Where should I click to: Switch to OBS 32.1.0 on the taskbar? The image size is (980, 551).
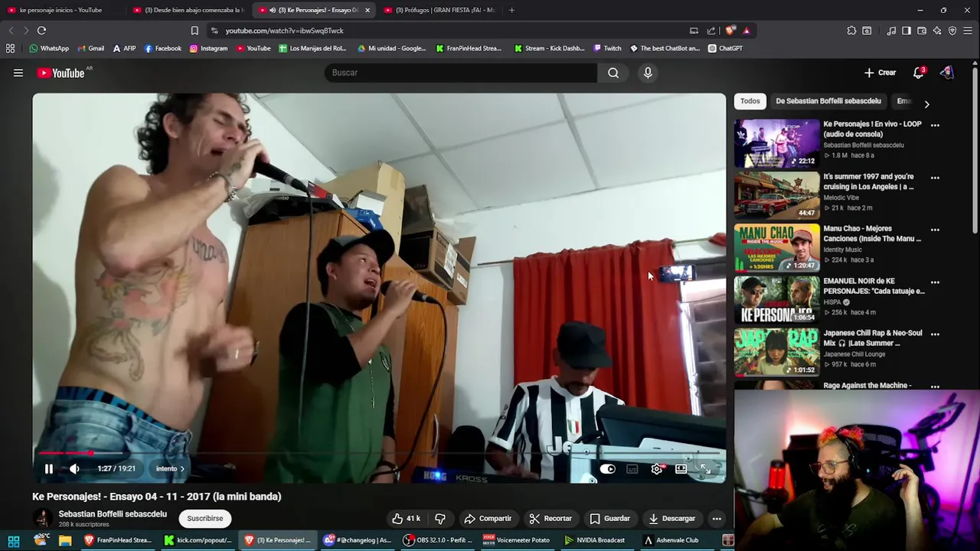coord(439,540)
